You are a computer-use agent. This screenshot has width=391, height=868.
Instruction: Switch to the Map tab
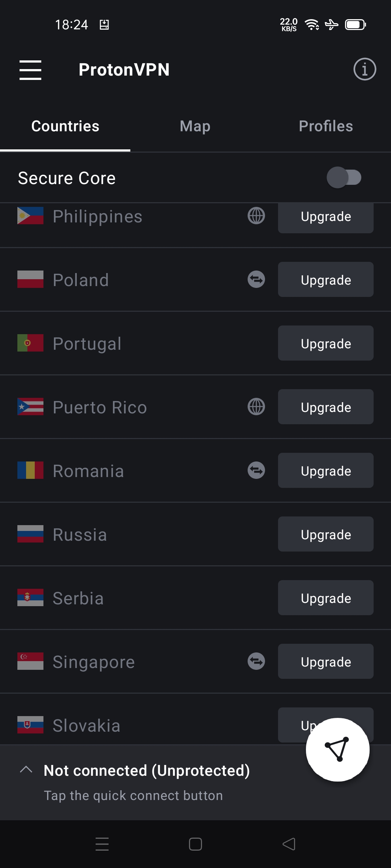click(x=195, y=126)
